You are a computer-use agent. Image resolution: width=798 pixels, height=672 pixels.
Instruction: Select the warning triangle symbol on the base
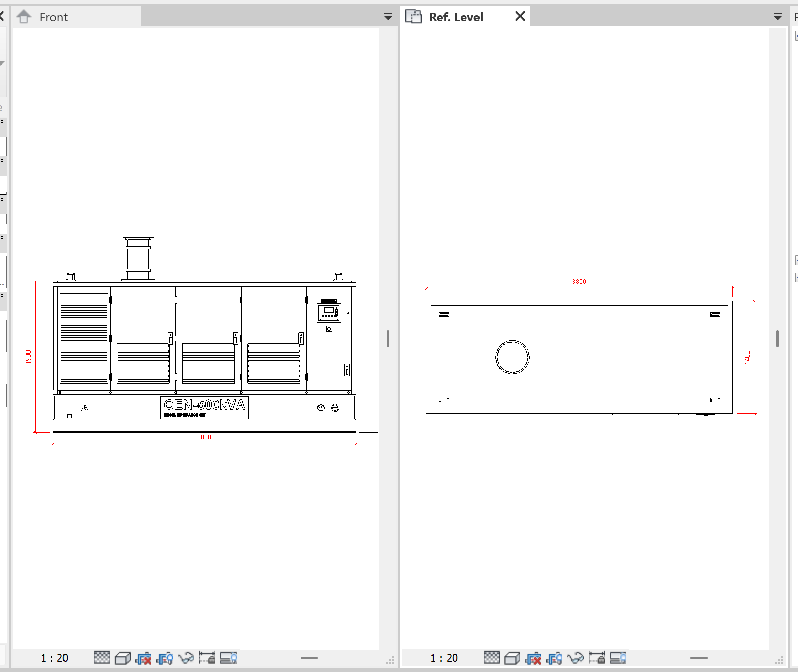(85, 408)
